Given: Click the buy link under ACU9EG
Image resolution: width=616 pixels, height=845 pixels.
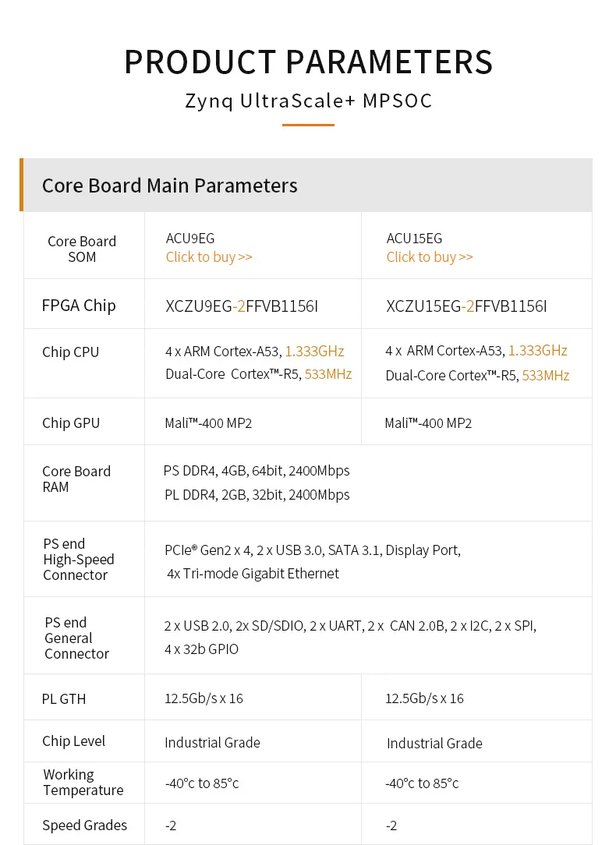Looking at the screenshot, I should 209,257.
